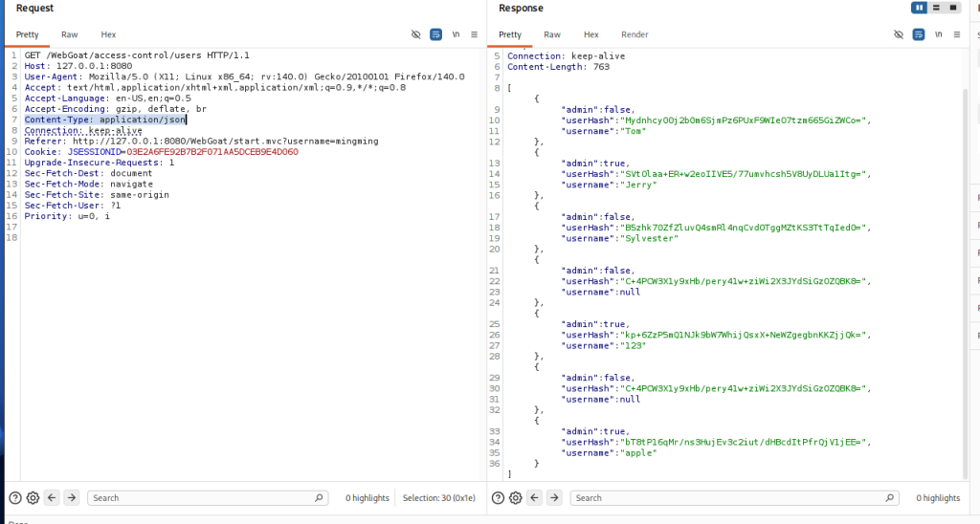980x524 pixels.
Task: Click the Priority u=0, i line
Action: 67,216
